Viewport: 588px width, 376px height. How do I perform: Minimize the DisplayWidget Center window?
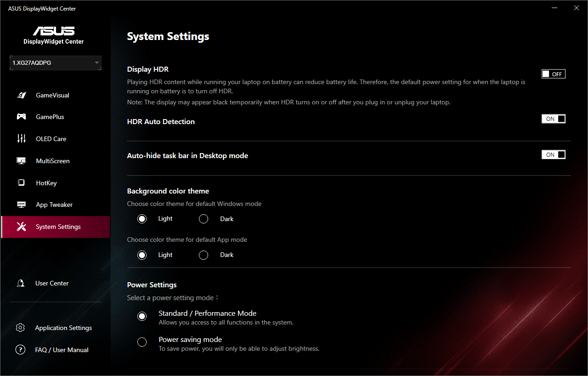pos(554,8)
